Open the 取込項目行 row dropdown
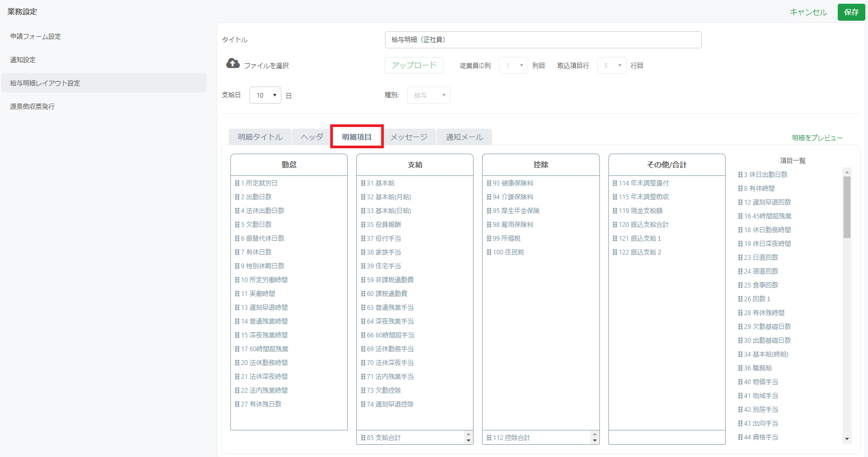 tap(612, 66)
